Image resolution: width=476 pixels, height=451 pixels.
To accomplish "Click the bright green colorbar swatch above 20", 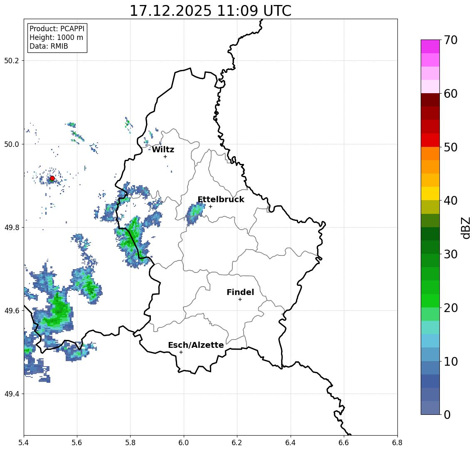I will [430, 300].
